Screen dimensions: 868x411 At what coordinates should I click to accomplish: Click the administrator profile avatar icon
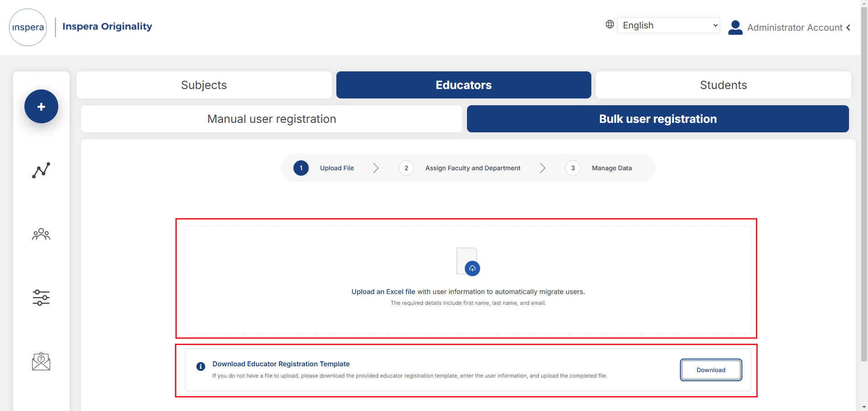[736, 28]
